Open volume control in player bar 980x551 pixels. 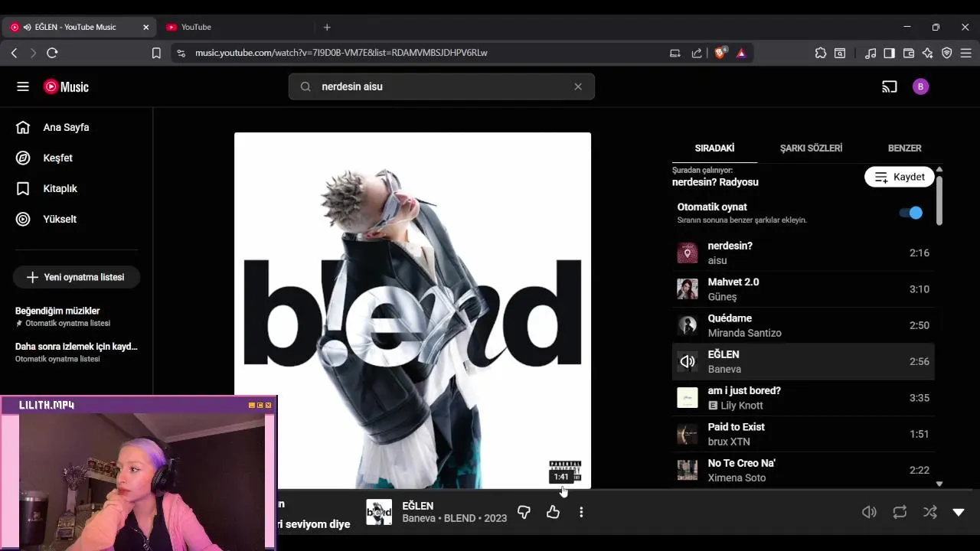[x=869, y=512]
